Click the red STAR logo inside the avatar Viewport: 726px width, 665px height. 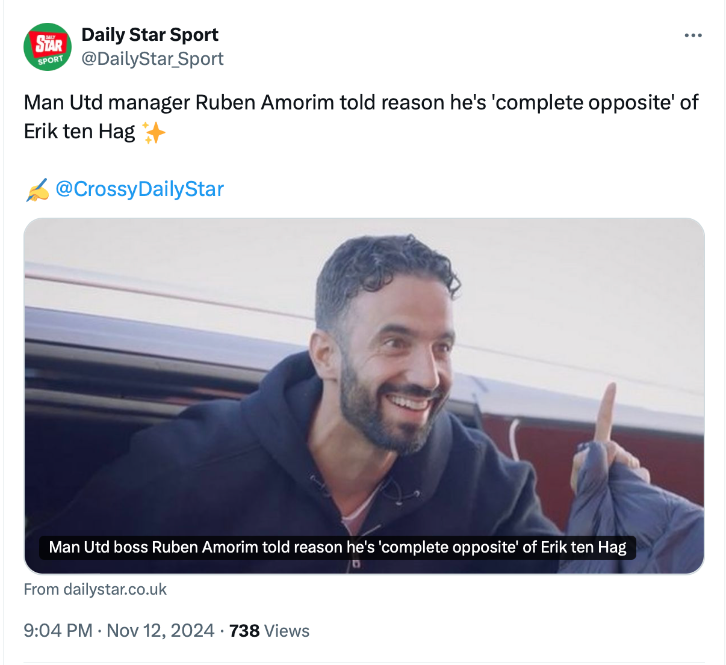47,43
